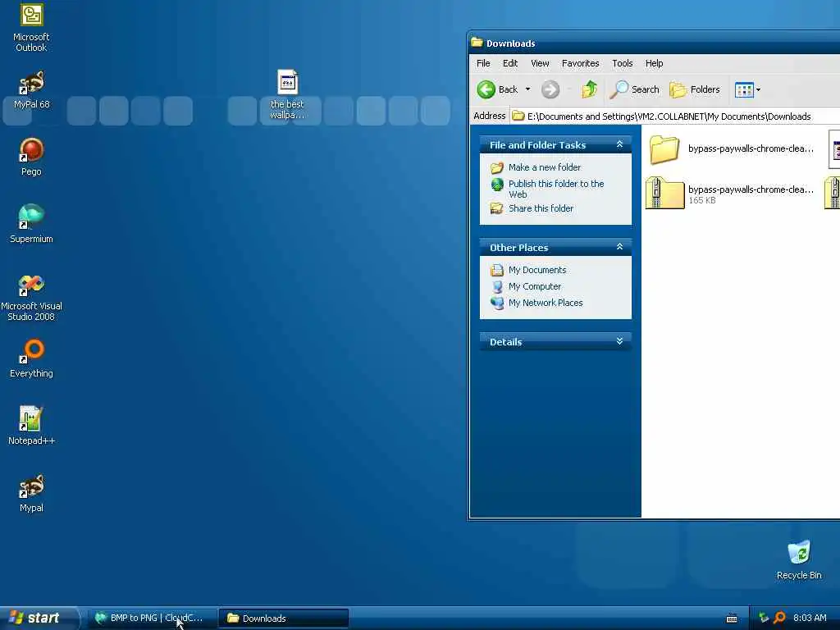Click Publish this folder to the Web
Viewport: 840px width, 630px height.
tap(556, 189)
